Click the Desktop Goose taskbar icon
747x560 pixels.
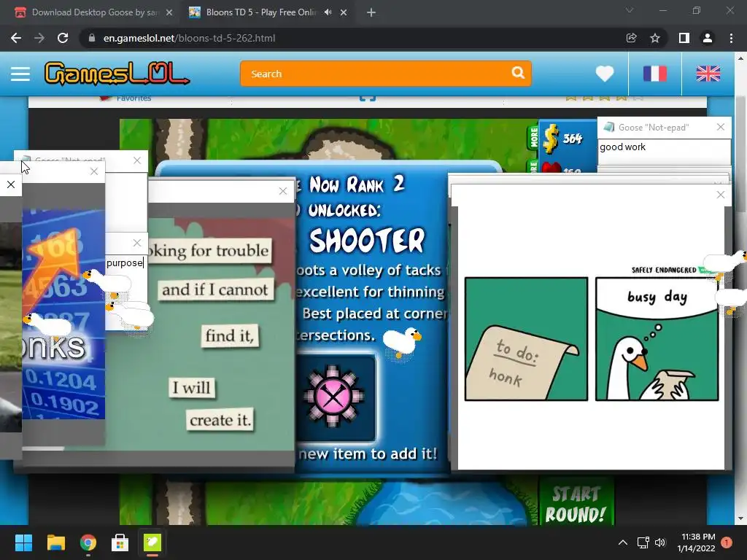[x=152, y=542]
